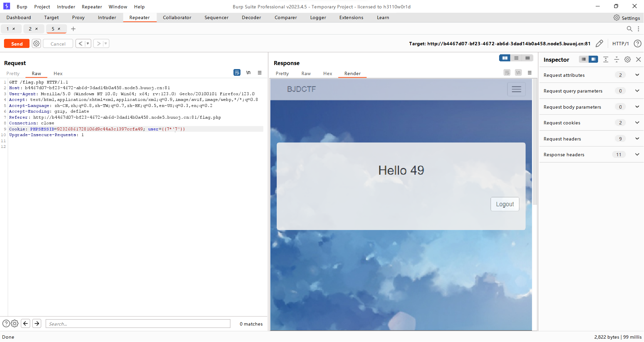Jump to next search match arrow
The width and height of the screenshot is (644, 342).
(37, 324)
